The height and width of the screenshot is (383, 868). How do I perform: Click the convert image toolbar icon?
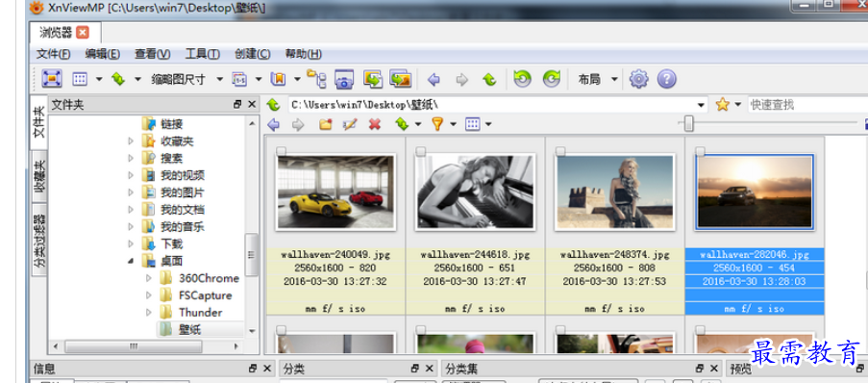pyautogui.click(x=373, y=79)
